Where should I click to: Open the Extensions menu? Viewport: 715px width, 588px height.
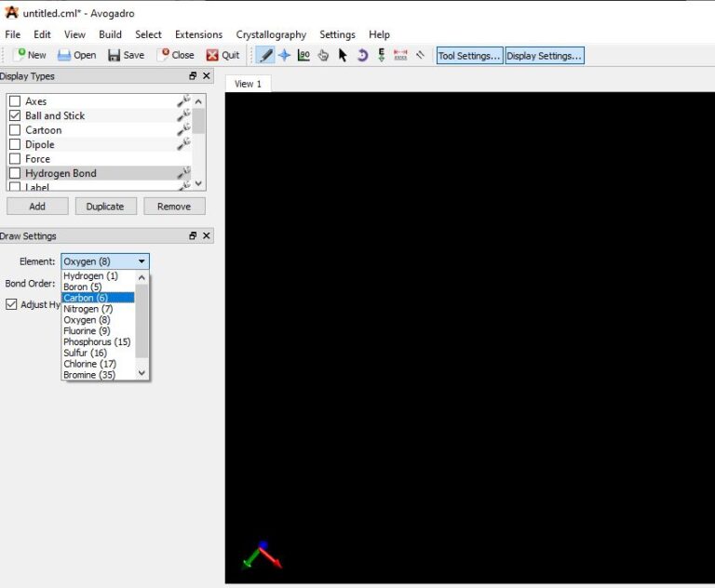pos(198,34)
